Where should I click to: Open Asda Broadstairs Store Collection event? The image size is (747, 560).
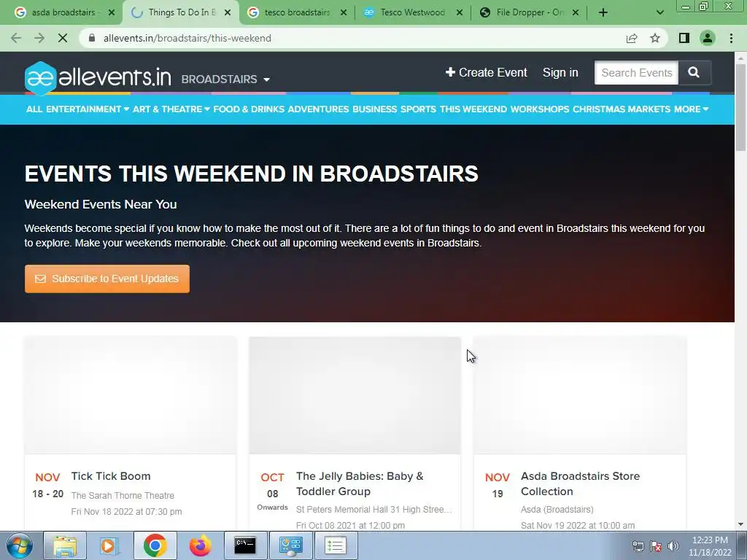(580, 484)
